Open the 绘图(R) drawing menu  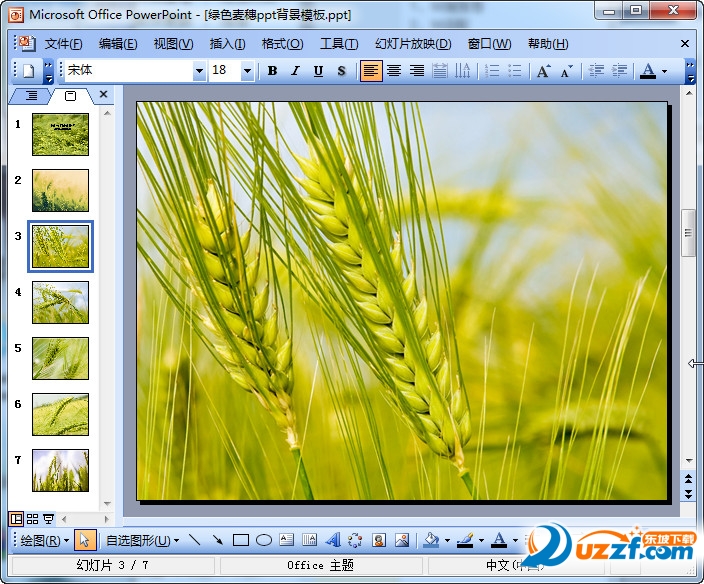click(x=44, y=540)
